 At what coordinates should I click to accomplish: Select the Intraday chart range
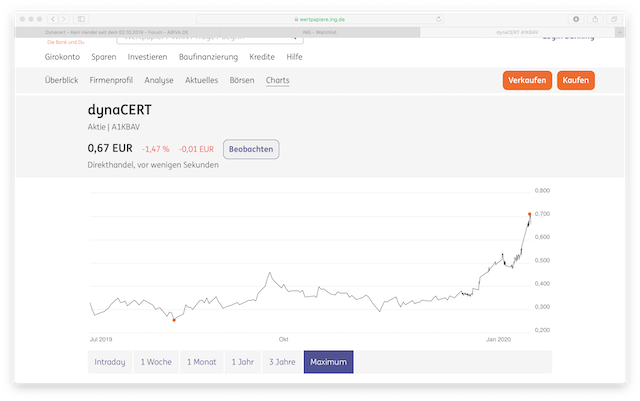(x=109, y=361)
